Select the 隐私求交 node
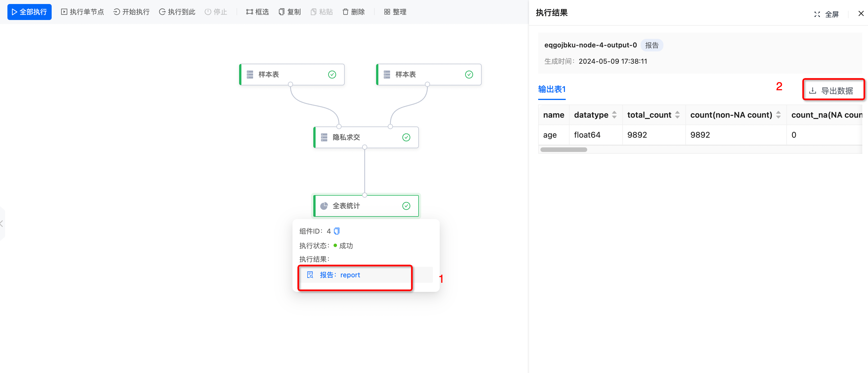 click(x=366, y=137)
